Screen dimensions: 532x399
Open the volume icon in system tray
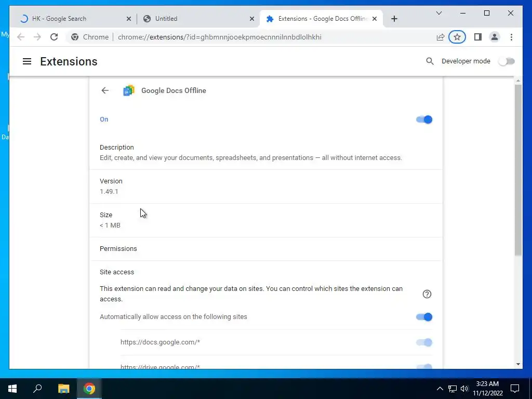coord(464,389)
